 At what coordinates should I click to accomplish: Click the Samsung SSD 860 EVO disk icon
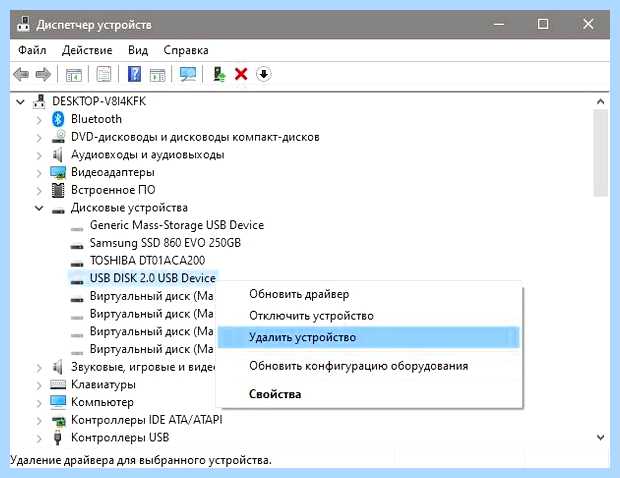click(x=77, y=246)
